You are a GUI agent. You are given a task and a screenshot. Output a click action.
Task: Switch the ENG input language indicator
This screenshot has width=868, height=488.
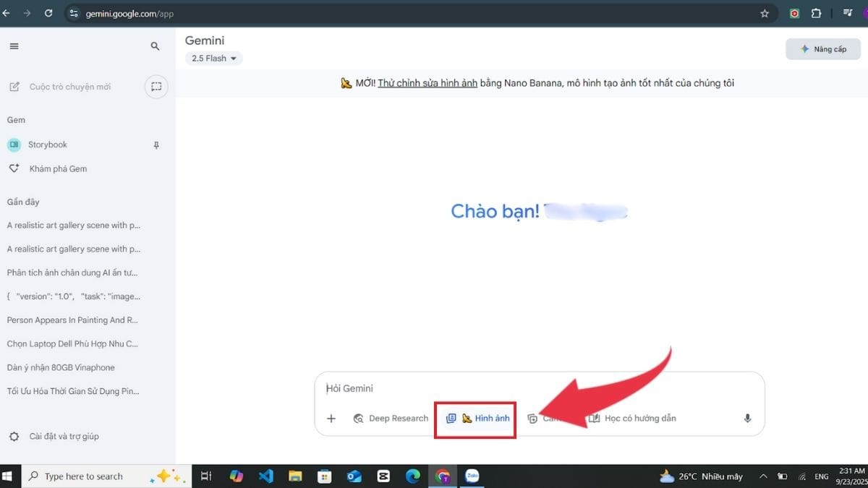pyautogui.click(x=822, y=477)
